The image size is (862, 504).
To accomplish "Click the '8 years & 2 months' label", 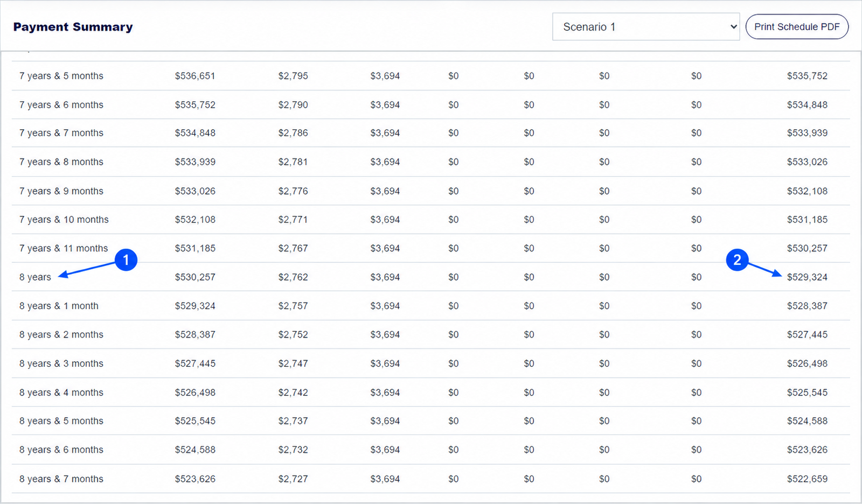I will (61, 334).
